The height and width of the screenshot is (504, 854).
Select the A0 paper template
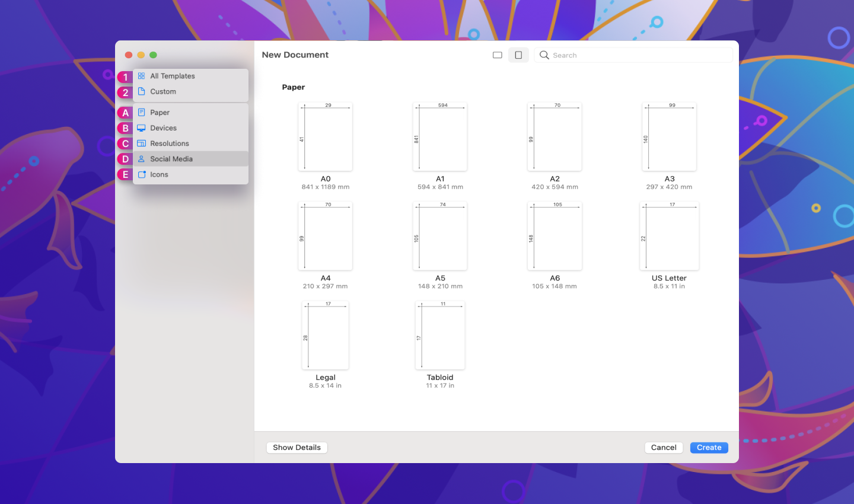[x=325, y=146]
